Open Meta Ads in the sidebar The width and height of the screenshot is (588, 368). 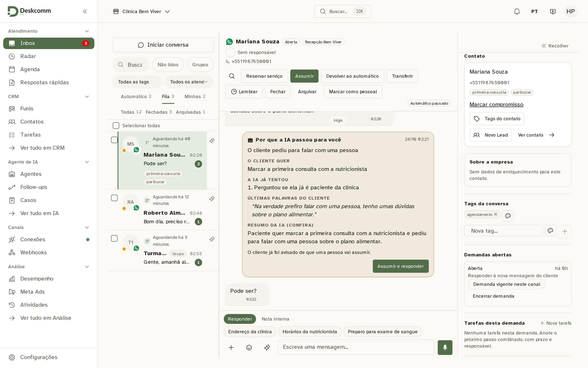[49, 292]
